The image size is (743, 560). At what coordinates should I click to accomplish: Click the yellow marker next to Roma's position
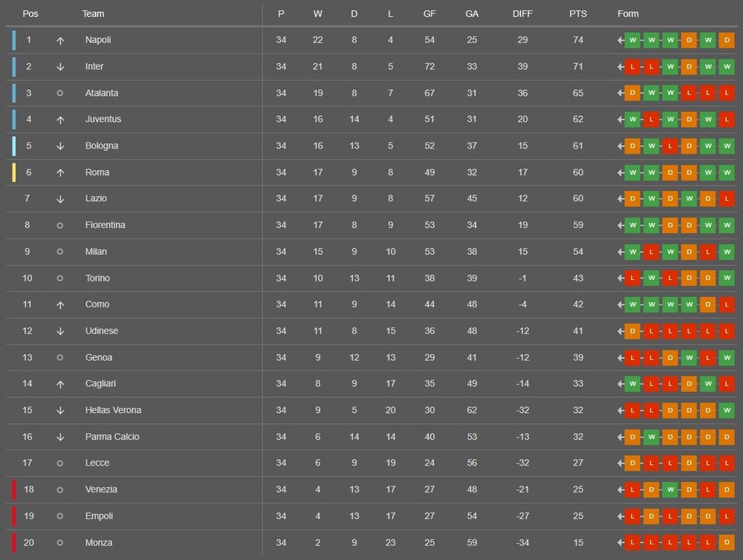pyautogui.click(x=13, y=172)
